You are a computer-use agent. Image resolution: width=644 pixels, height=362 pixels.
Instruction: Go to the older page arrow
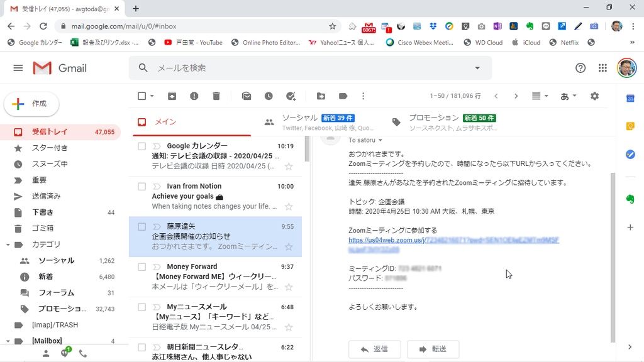(x=516, y=96)
